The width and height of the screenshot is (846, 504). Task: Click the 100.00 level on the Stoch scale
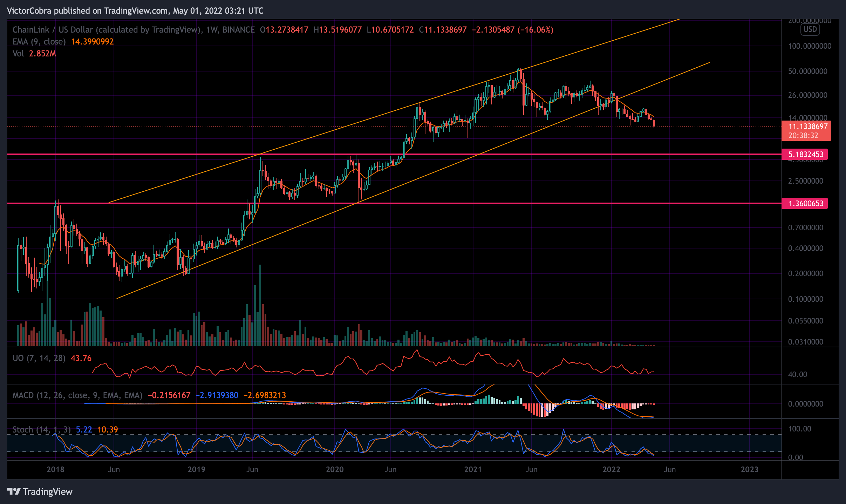tap(799, 429)
